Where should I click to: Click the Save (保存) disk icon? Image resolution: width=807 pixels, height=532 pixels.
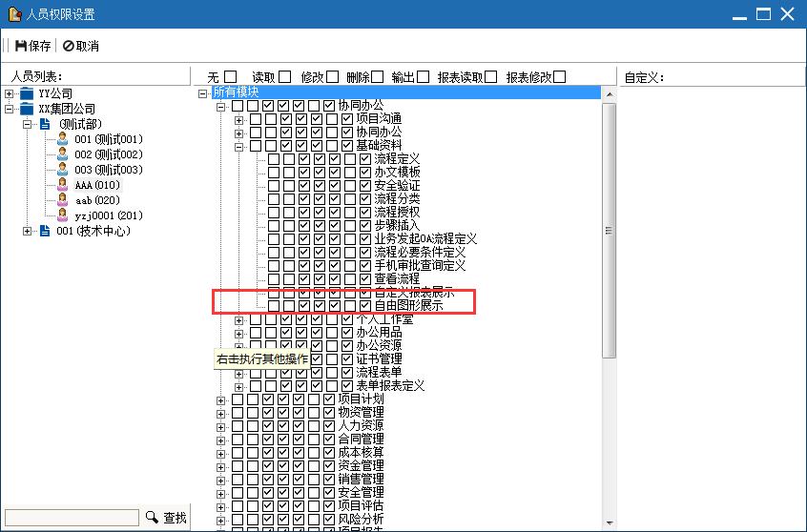[21, 46]
